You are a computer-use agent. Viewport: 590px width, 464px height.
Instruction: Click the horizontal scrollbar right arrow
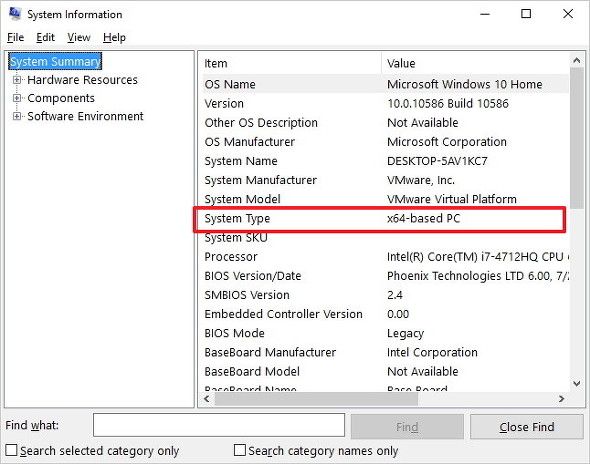coord(561,399)
